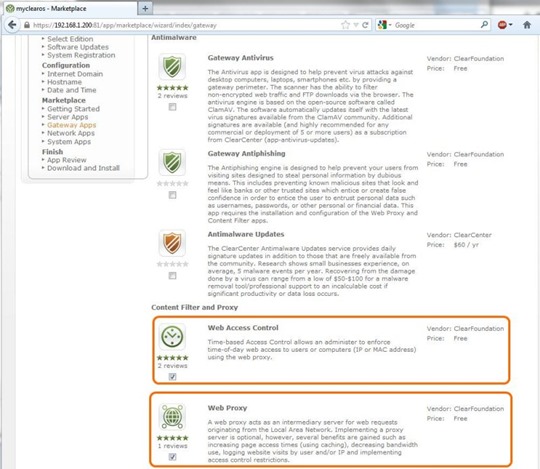Click star rating under Gateway Antiphishing
Screen dimensions: 540x469
pos(173,183)
